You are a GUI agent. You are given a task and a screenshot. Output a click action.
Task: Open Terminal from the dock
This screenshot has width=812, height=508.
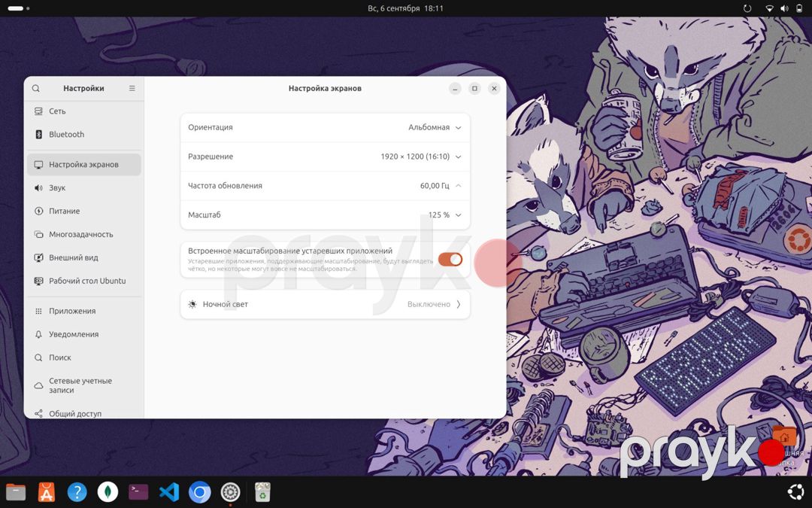click(138, 492)
